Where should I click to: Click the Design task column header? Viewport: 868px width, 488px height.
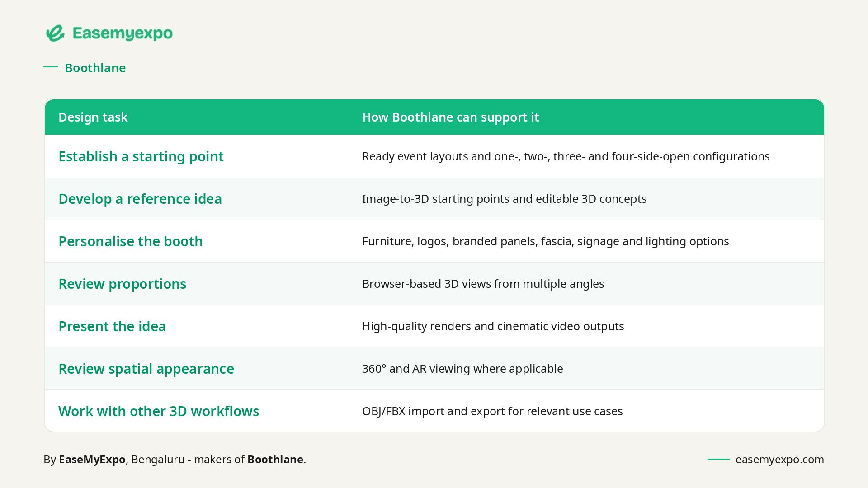(93, 117)
